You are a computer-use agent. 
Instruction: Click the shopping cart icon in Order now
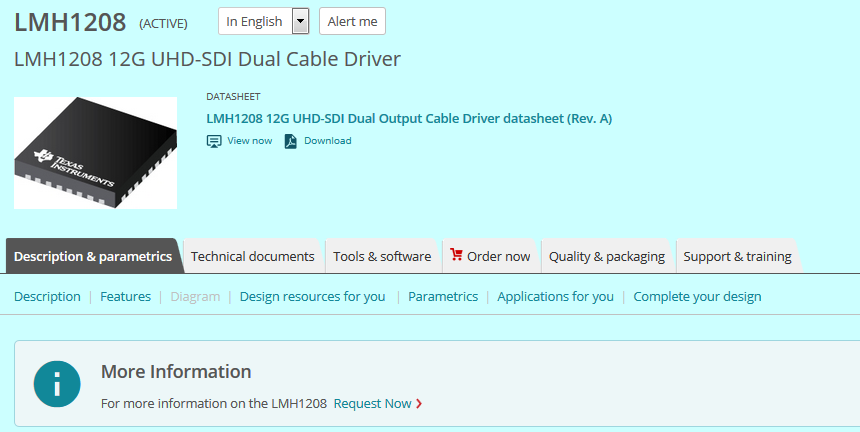coord(456,254)
